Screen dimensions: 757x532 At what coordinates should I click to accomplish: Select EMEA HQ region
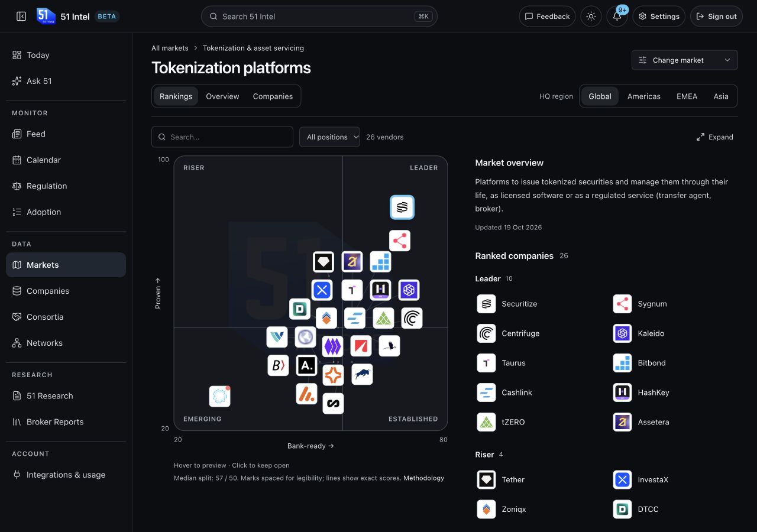point(687,96)
